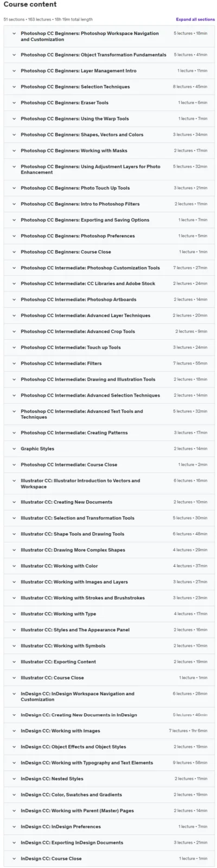Click chevron beside InDesign Preferences

pos(15,827)
